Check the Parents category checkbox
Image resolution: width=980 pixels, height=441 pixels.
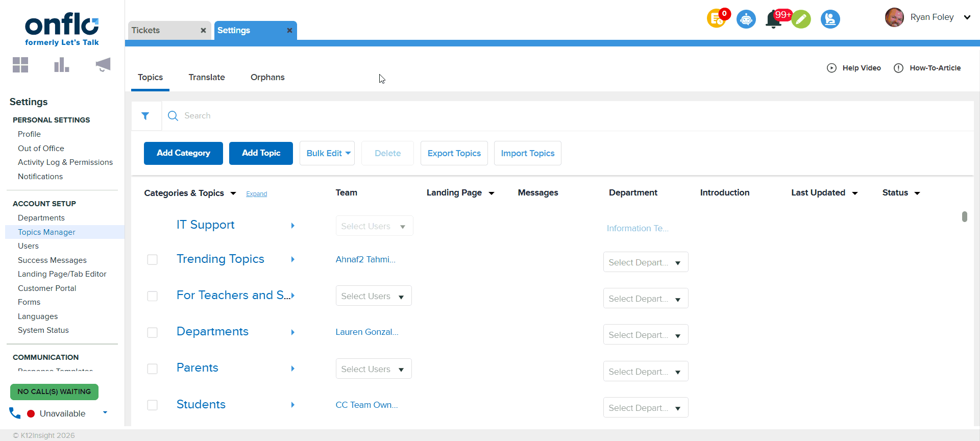(x=152, y=369)
